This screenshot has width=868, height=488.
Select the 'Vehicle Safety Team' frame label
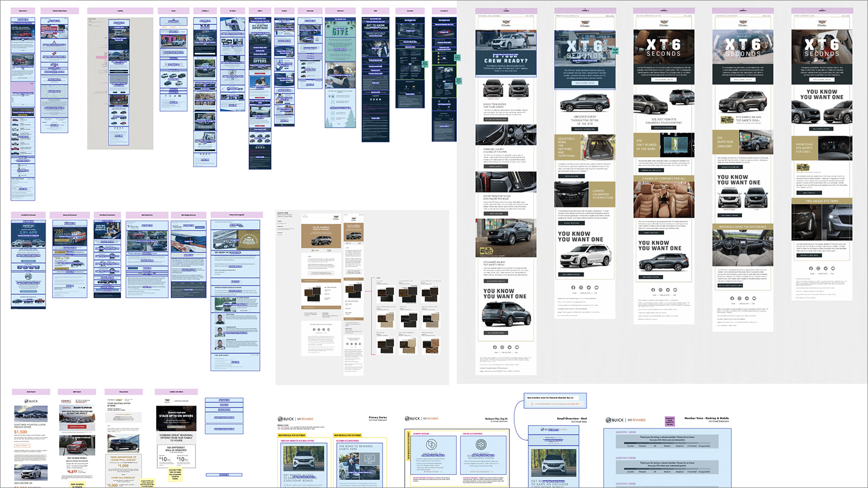click(60, 11)
